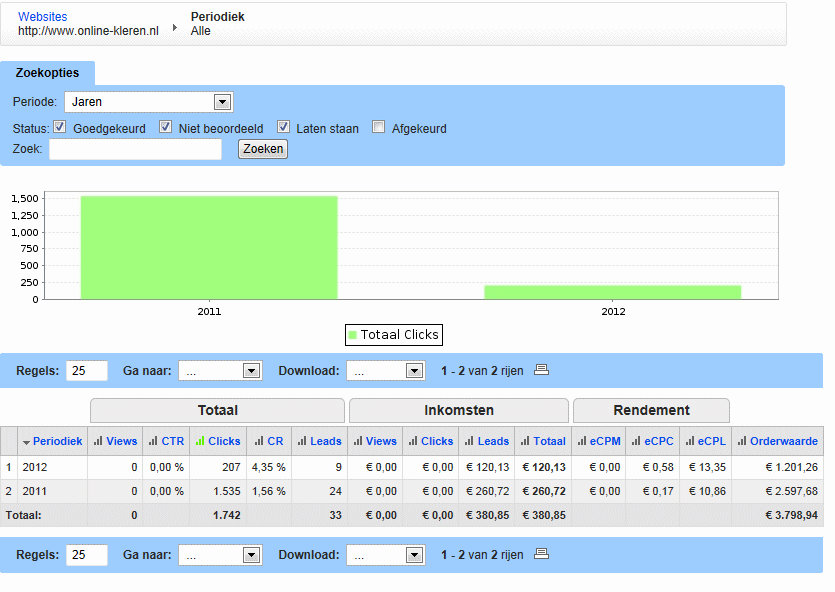Click the chart icon beside Totaal Leads column
The width and height of the screenshot is (835, 592).
point(302,441)
